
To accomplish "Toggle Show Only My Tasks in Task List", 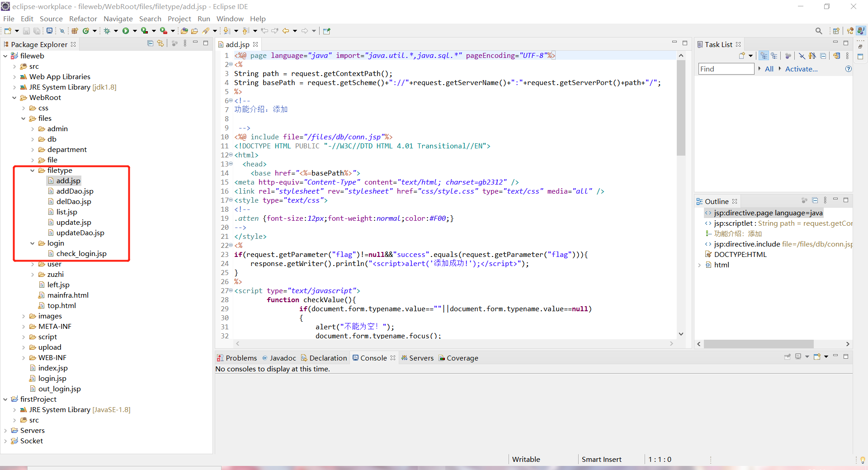I will point(812,56).
